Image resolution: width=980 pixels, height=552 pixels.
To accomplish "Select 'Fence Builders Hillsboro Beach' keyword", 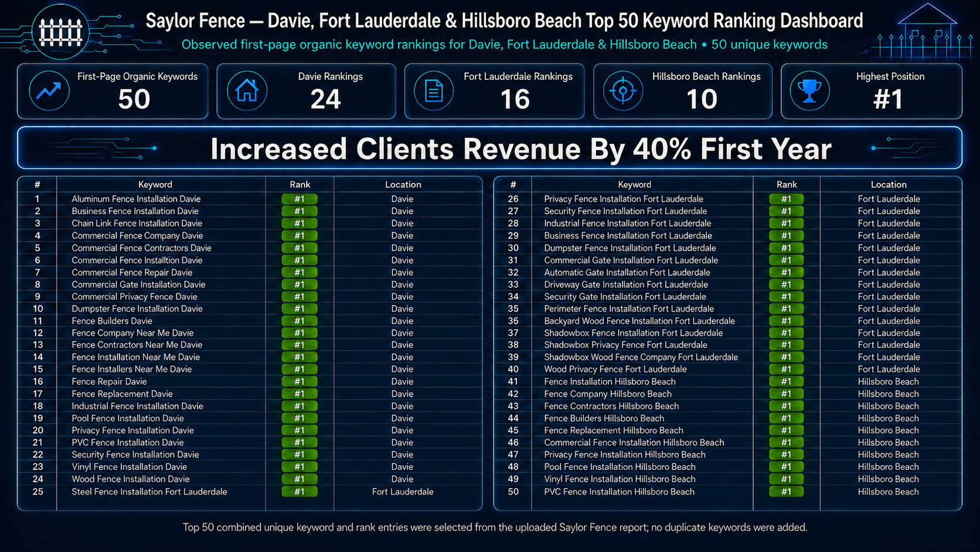I will (x=604, y=418).
